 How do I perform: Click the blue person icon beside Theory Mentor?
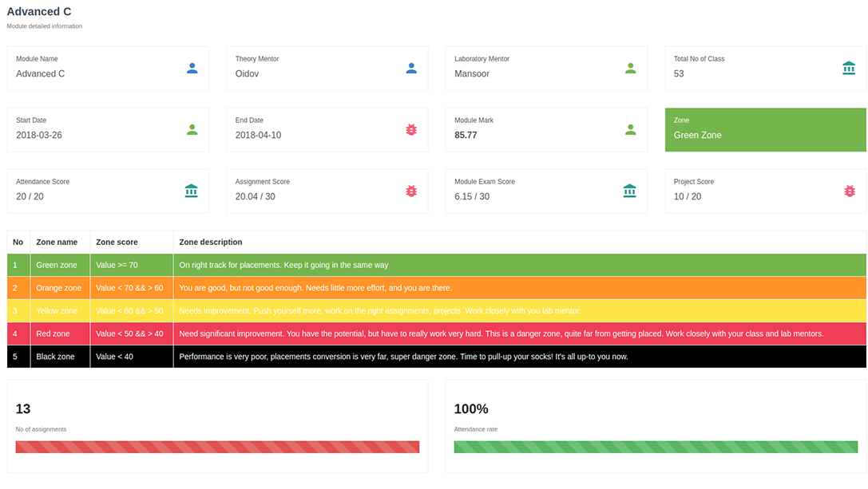411,69
